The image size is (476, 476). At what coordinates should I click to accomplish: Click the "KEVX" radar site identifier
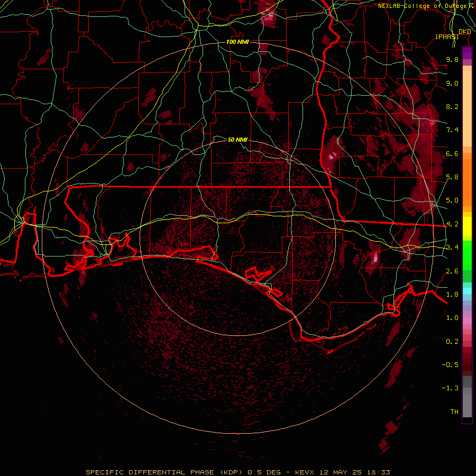point(305,472)
